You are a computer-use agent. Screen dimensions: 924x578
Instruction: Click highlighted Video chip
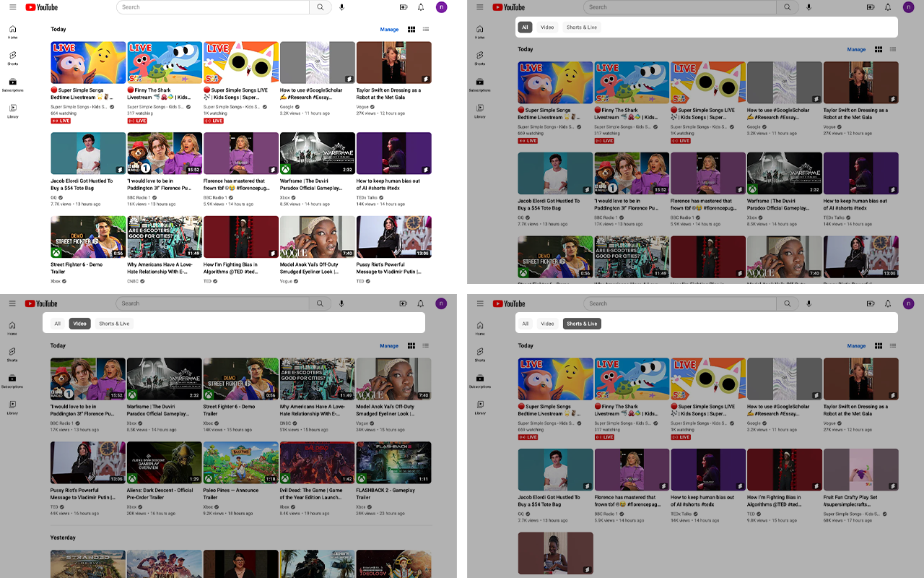point(80,324)
